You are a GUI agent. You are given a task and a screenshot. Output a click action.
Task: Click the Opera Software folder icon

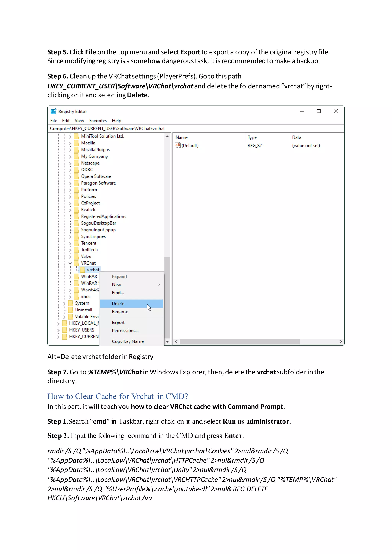76,176
